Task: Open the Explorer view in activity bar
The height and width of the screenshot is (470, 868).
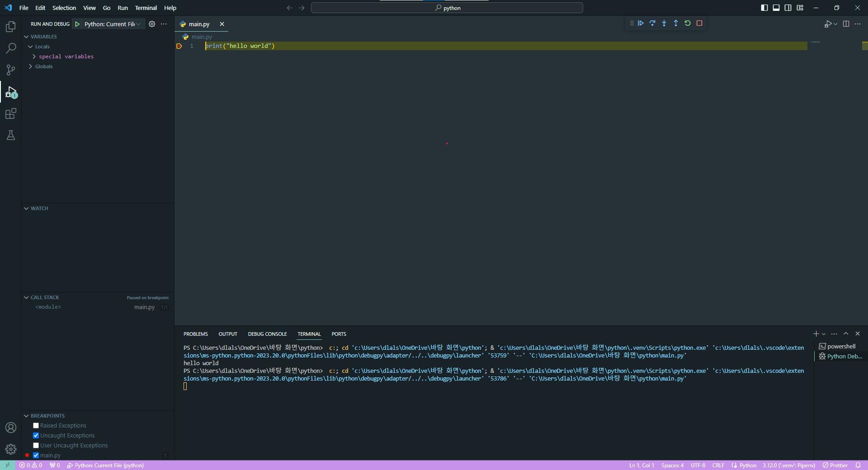Action: coord(11,27)
